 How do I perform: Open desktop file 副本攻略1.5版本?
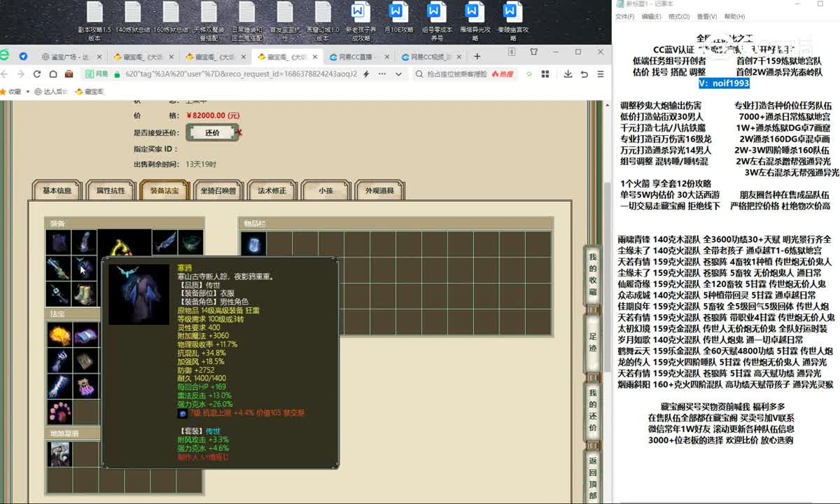(x=95, y=22)
